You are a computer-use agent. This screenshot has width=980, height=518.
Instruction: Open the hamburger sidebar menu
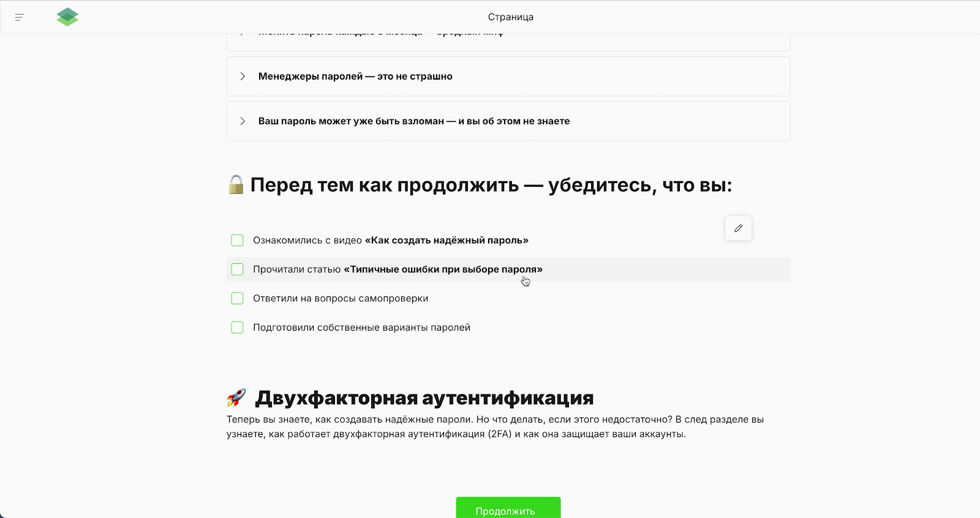pyautogui.click(x=20, y=17)
